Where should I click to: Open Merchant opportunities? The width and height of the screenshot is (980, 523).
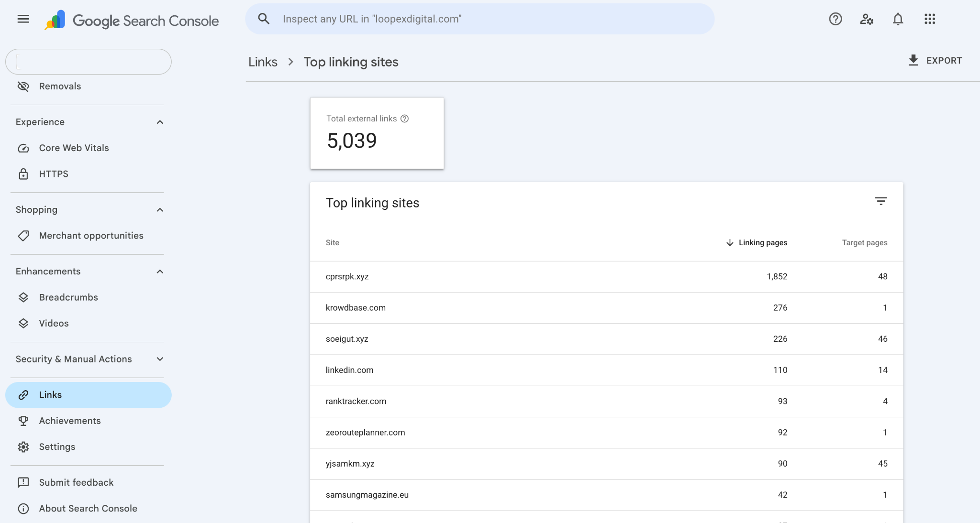(89, 236)
